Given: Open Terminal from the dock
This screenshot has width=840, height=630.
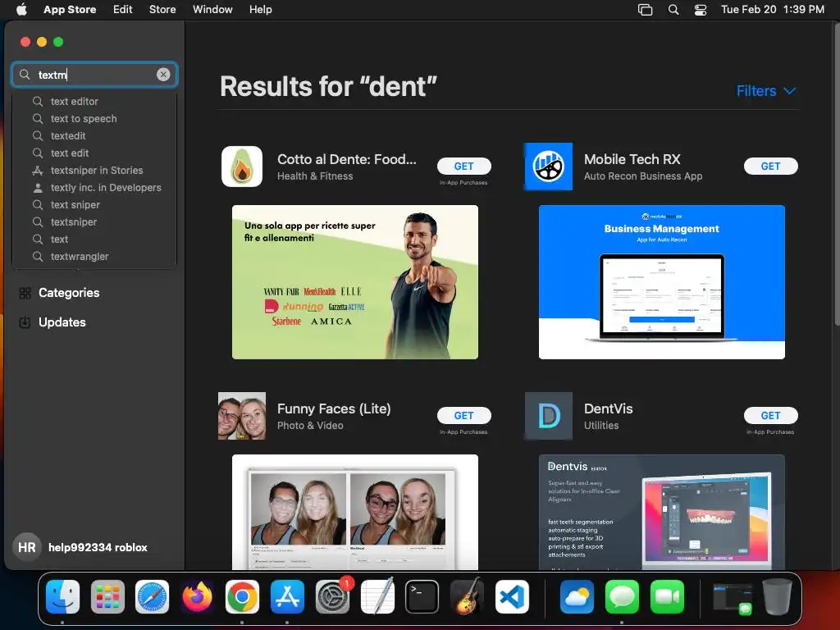Looking at the screenshot, I should pos(422,597).
